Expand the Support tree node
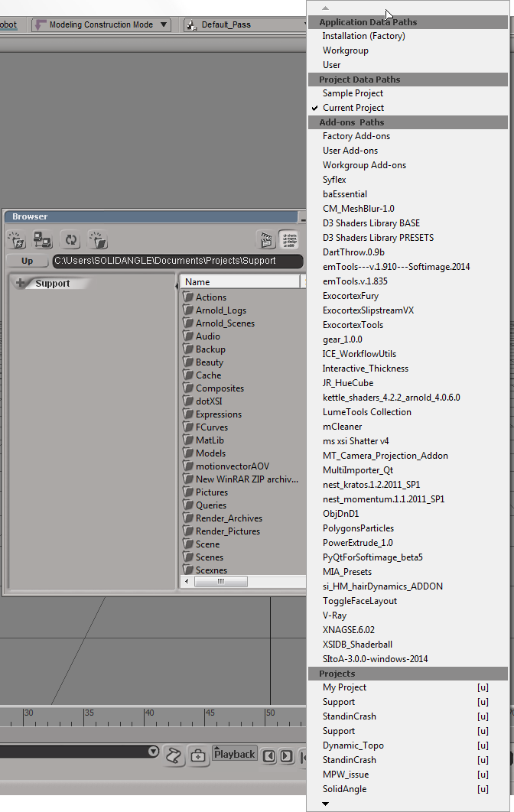This screenshot has height=812, width=514. pyautogui.click(x=21, y=284)
